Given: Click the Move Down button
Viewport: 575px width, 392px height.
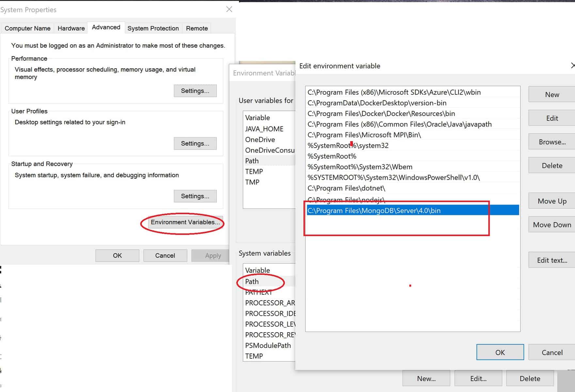Looking at the screenshot, I should coord(552,224).
